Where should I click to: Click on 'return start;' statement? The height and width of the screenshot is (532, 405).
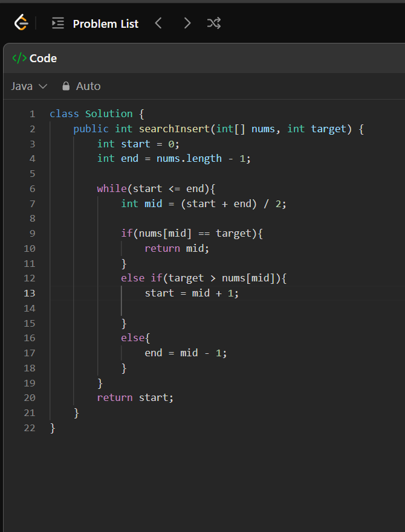coord(135,398)
